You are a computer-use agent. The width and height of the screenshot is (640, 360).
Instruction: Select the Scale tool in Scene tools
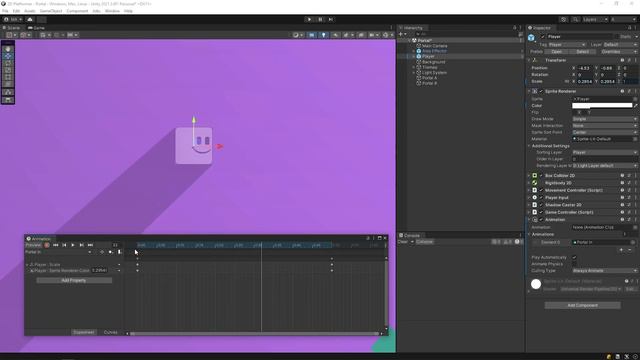click(x=8, y=70)
